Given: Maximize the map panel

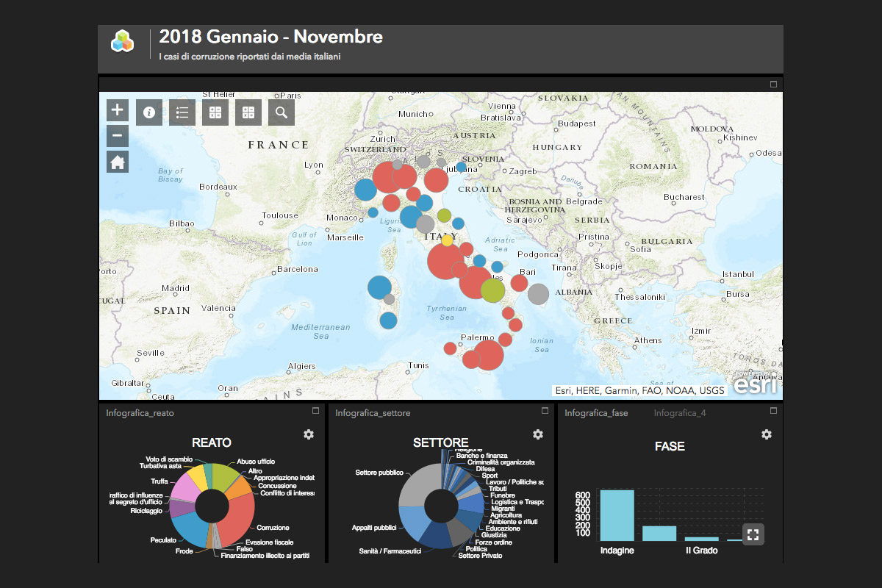Looking at the screenshot, I should point(773,85).
